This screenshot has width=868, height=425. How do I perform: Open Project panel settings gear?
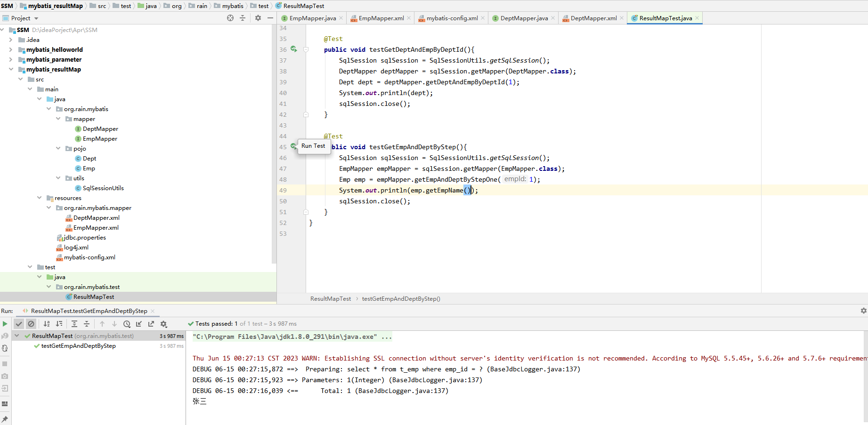coord(258,18)
